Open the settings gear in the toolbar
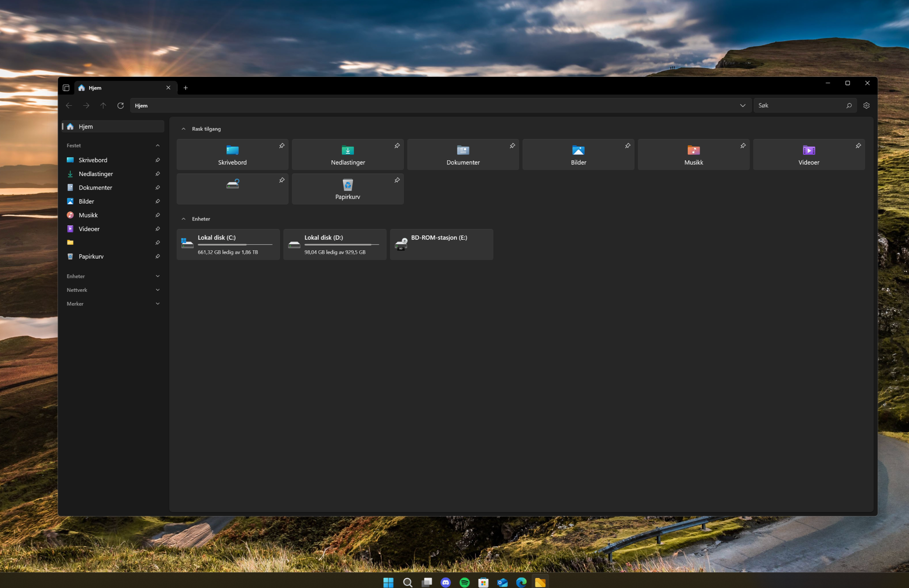909x588 pixels. pos(866,105)
